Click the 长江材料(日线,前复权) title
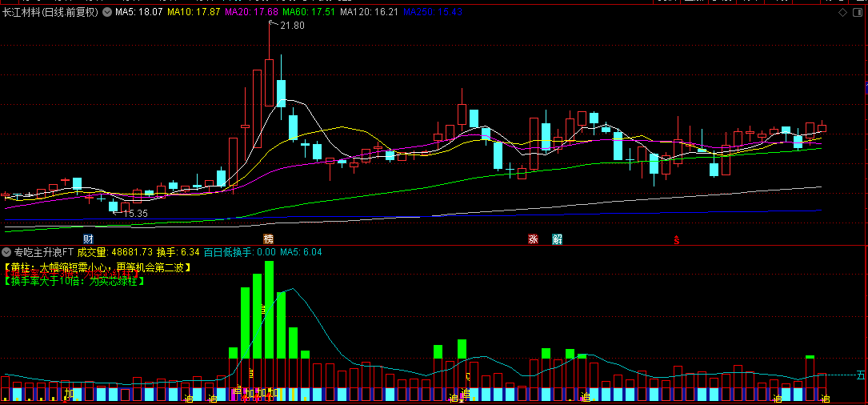 coord(50,12)
